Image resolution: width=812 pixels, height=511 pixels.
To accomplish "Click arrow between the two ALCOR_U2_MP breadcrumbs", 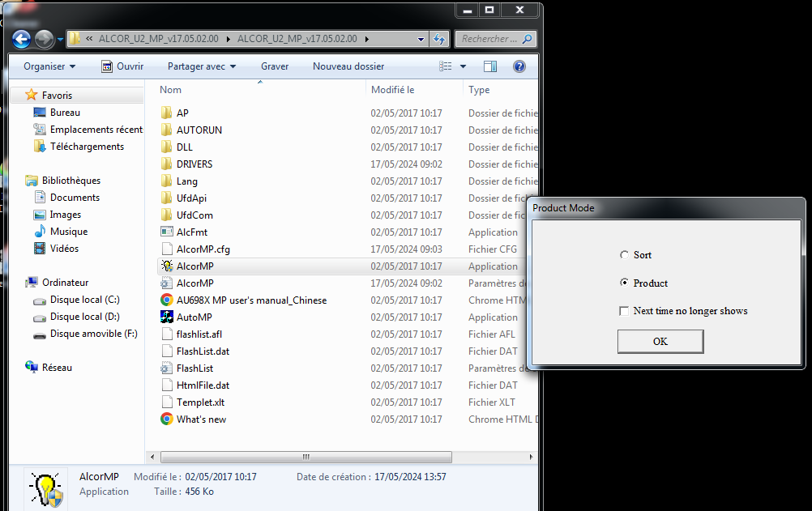I will click(228, 39).
